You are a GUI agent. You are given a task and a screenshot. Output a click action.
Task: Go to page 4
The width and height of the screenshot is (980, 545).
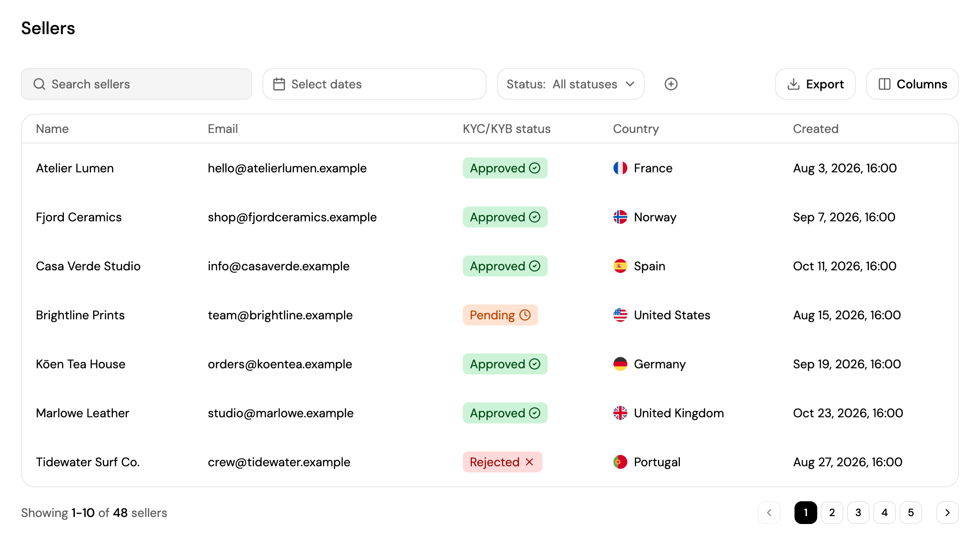pyautogui.click(x=885, y=513)
